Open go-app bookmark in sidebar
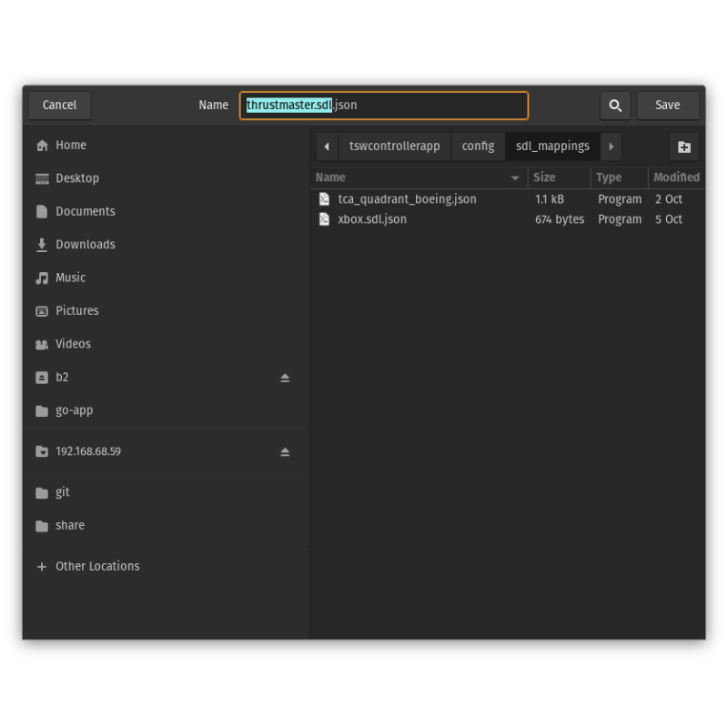 point(166,411)
